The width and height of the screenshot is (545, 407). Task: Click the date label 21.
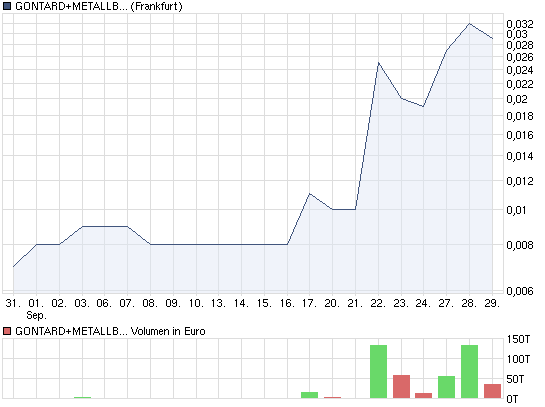point(355,303)
